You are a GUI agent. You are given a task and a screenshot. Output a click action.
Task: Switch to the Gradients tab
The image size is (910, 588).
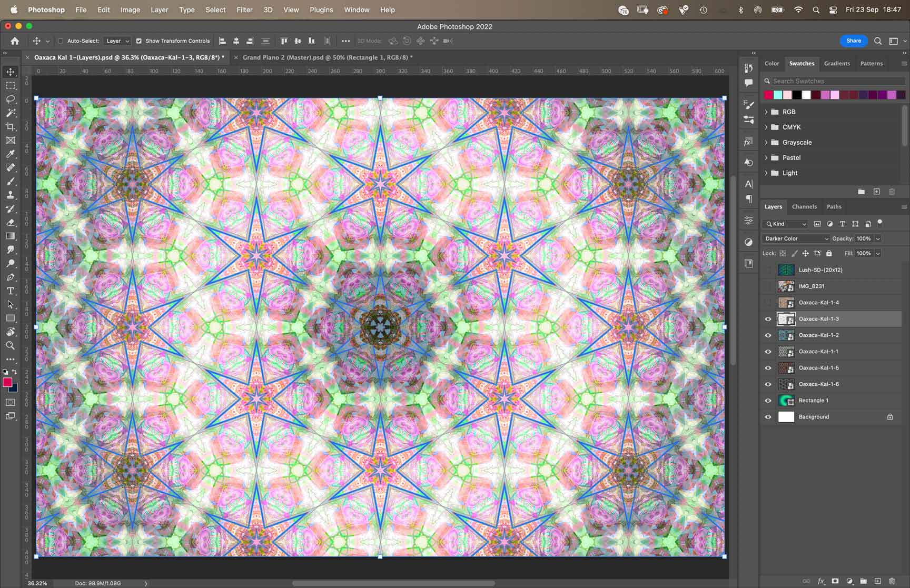[x=837, y=63]
